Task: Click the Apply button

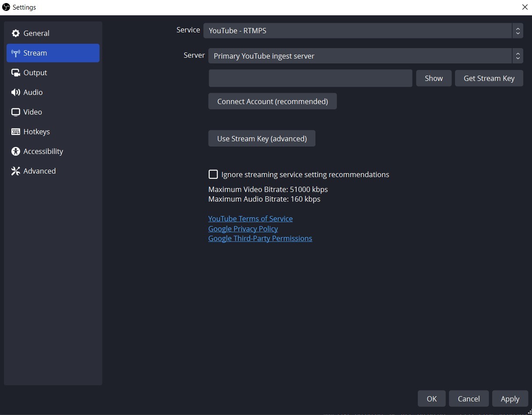Action: pos(510,399)
